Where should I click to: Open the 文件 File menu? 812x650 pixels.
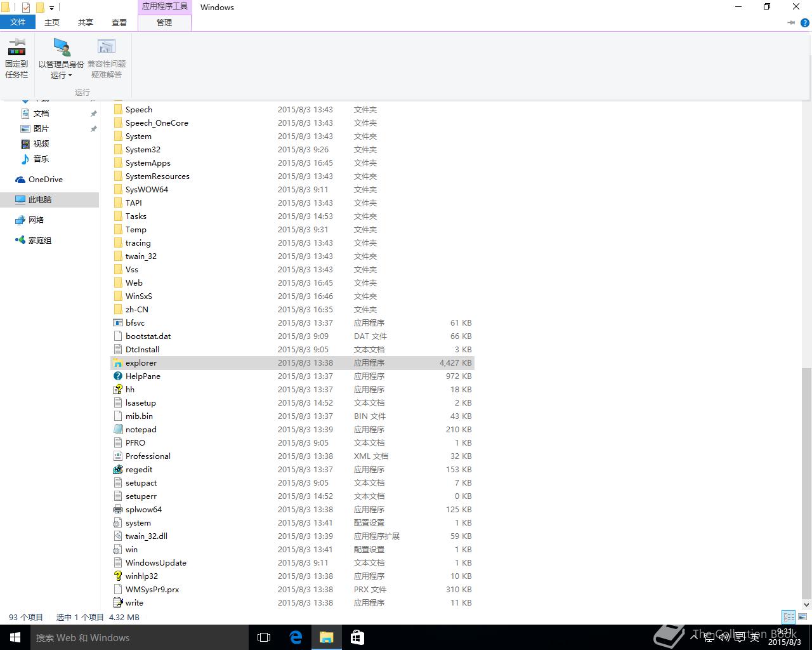tap(18, 22)
